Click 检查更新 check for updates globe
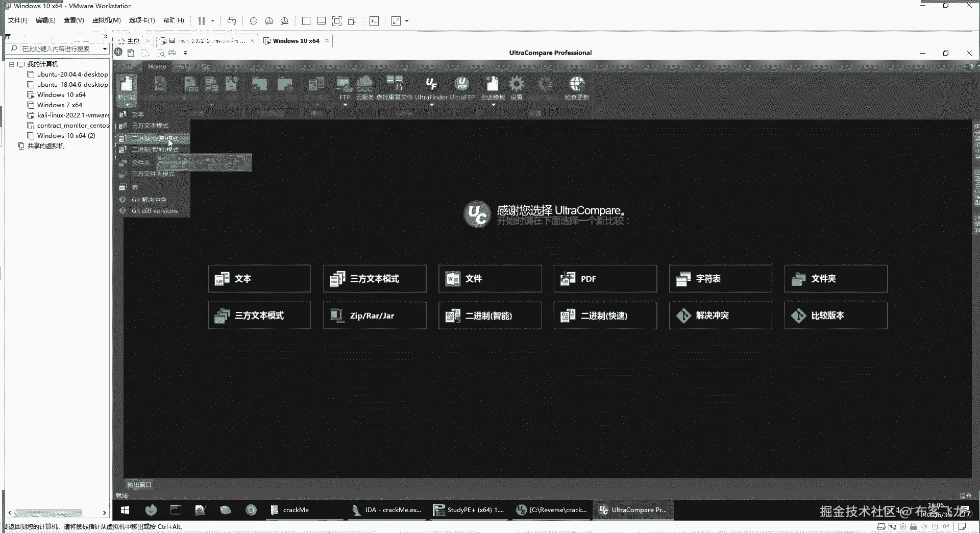 pyautogui.click(x=577, y=88)
